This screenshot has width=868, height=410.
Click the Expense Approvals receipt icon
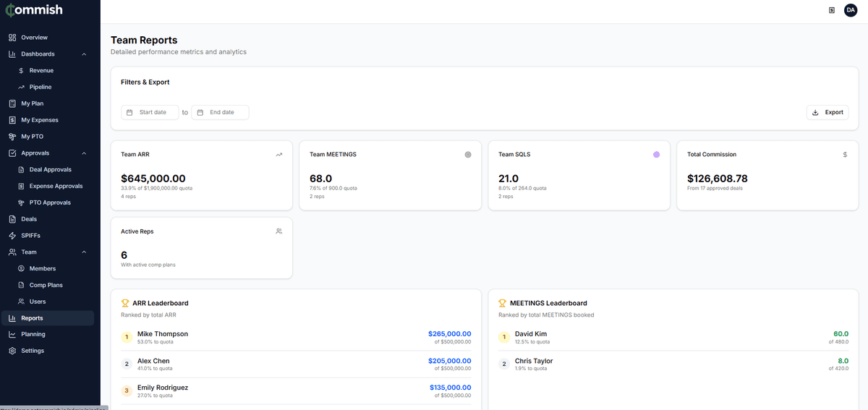[x=22, y=187]
